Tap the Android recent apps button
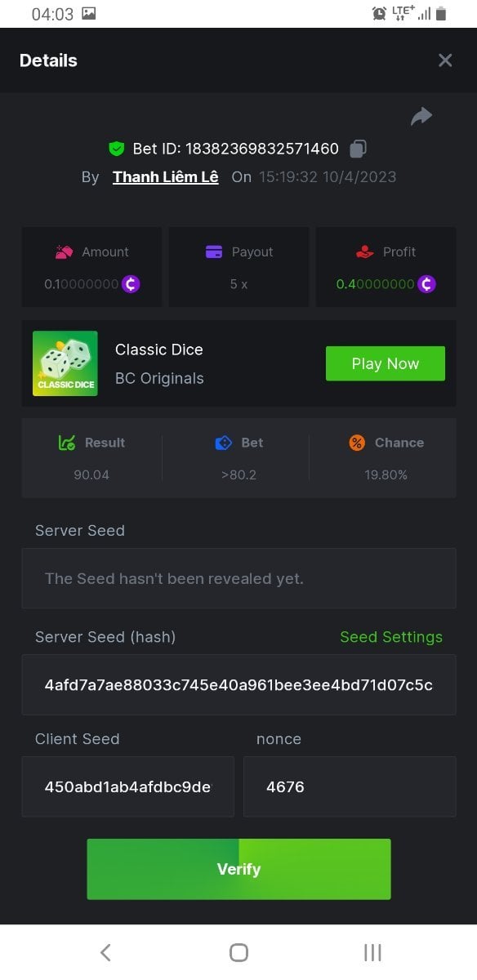 (372, 952)
